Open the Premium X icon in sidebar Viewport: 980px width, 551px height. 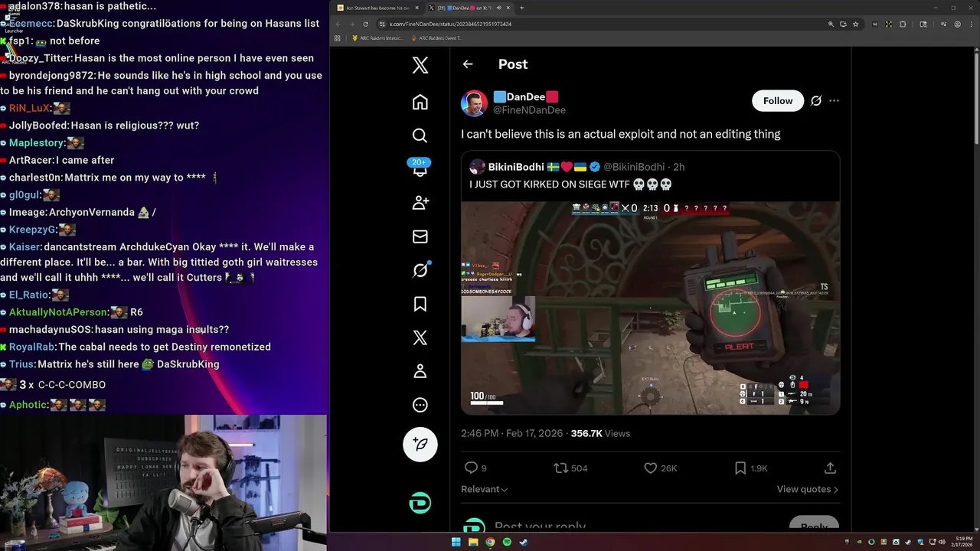[420, 337]
